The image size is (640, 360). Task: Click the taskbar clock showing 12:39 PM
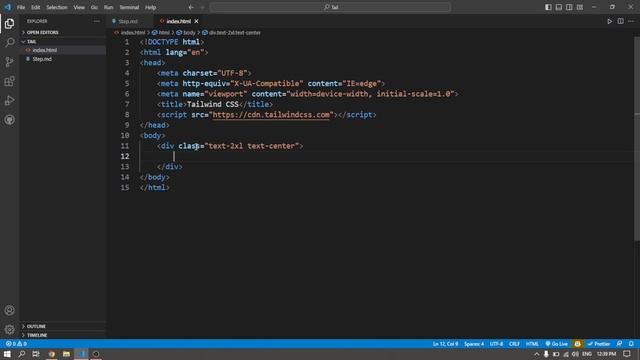click(x=607, y=354)
